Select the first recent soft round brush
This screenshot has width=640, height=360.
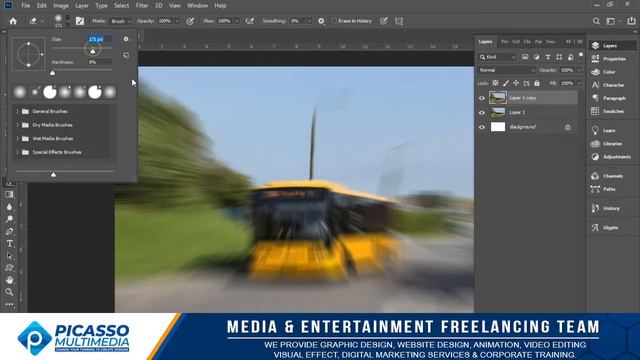pos(20,92)
